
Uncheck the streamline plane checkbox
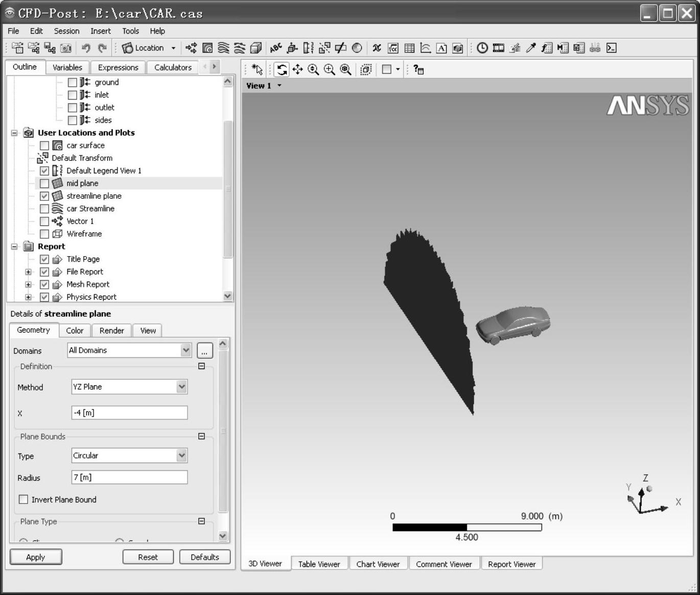point(44,196)
